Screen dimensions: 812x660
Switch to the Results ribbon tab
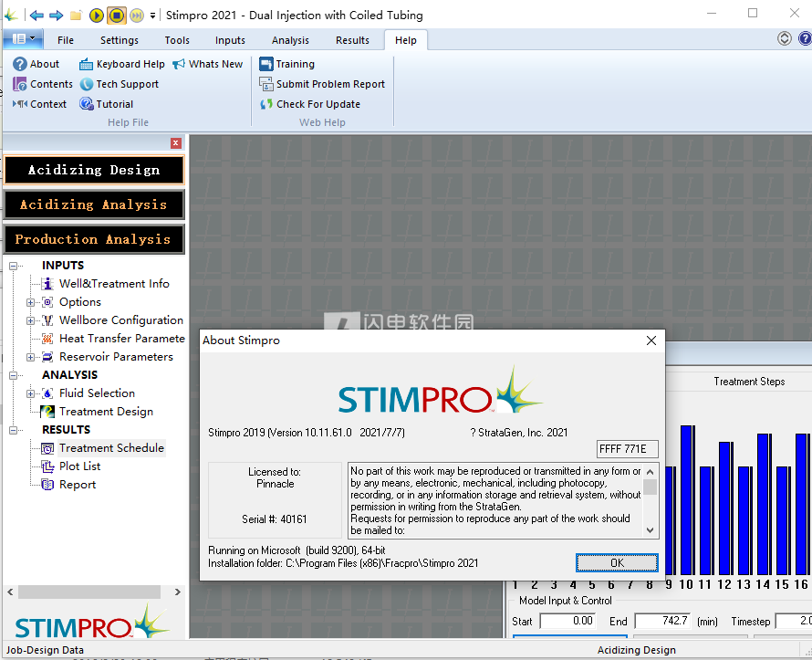point(352,40)
